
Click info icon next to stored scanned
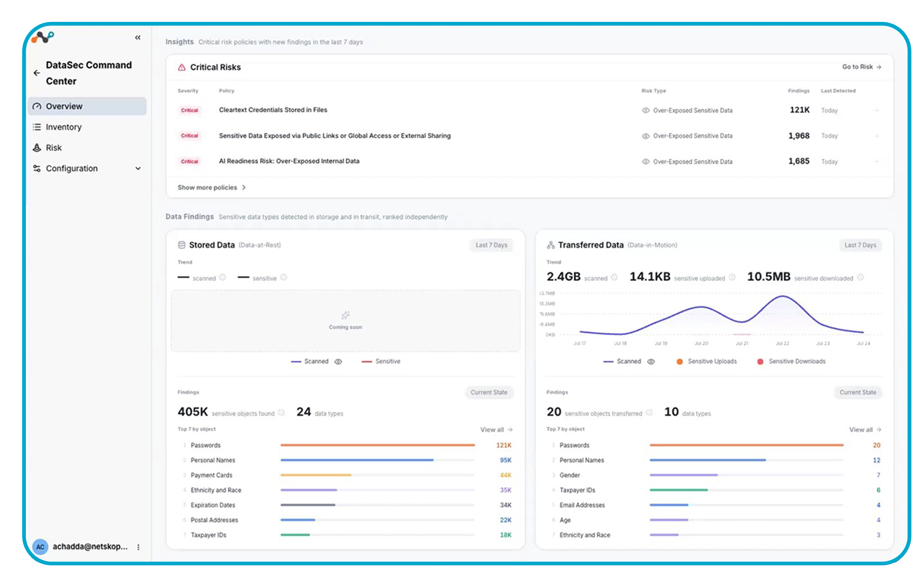click(223, 278)
